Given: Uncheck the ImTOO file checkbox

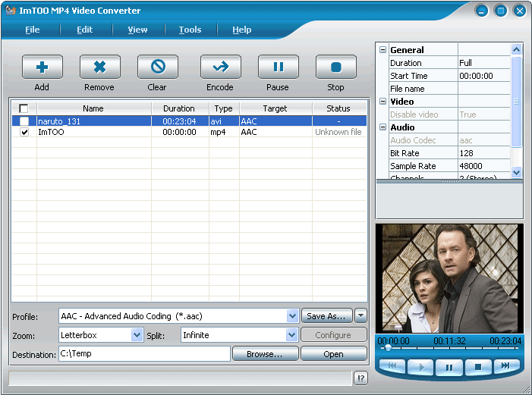Looking at the screenshot, I should point(24,132).
